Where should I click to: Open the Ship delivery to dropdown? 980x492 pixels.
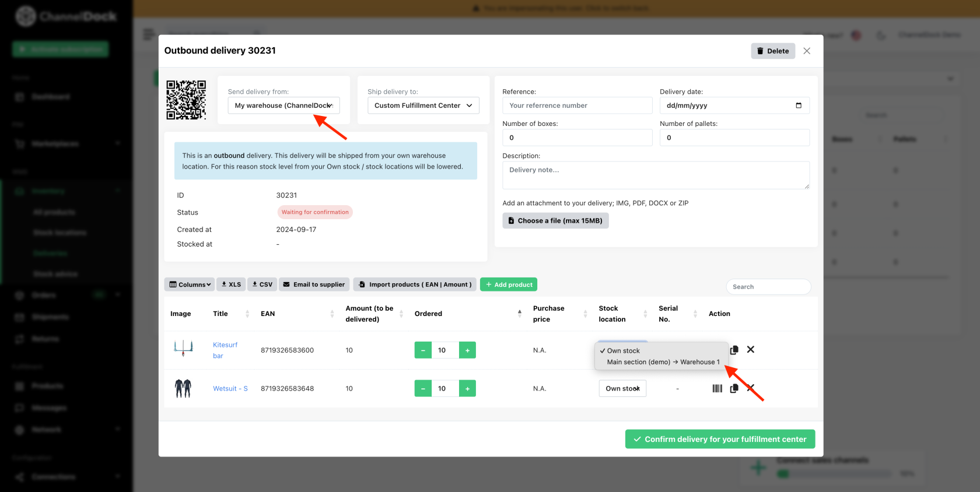click(423, 106)
